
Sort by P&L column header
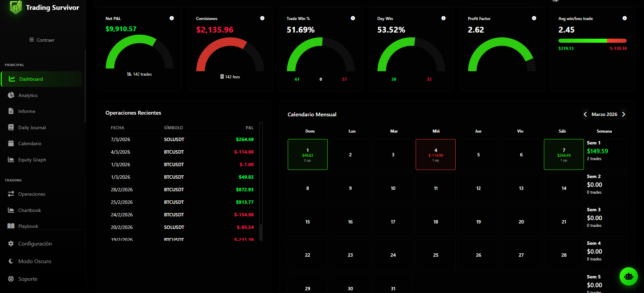[249, 128]
